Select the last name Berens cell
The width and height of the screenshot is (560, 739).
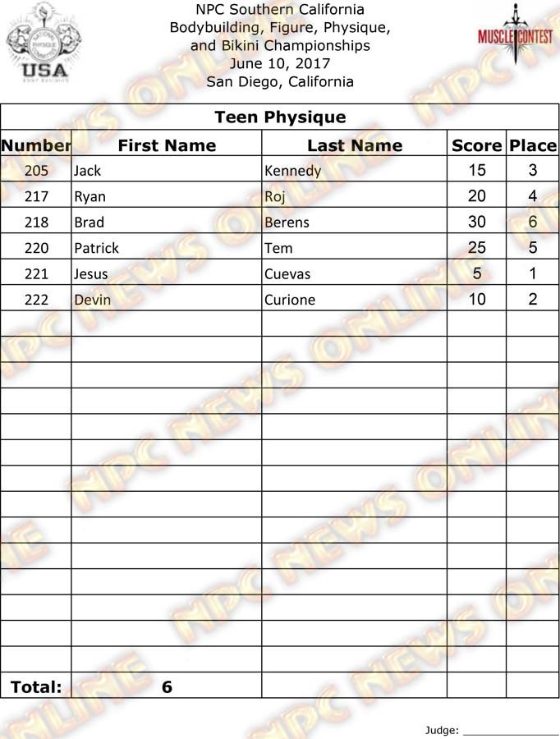click(288, 222)
